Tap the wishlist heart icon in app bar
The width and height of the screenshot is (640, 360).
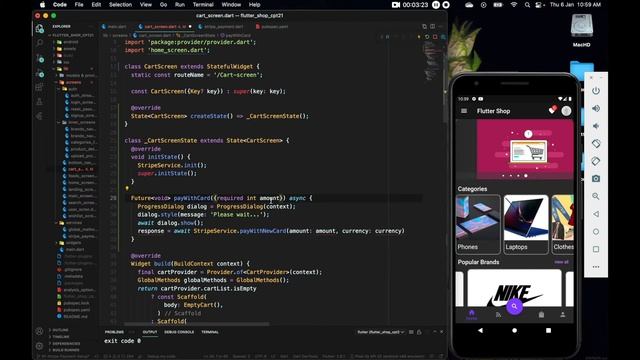(x=552, y=110)
